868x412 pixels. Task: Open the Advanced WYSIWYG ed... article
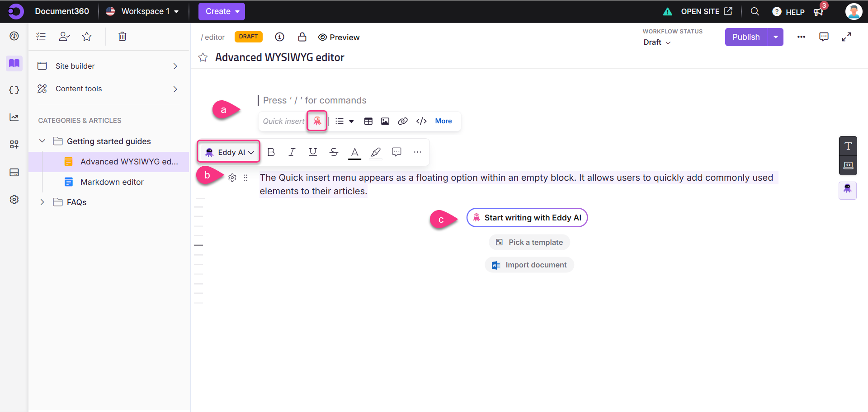click(x=109, y=162)
